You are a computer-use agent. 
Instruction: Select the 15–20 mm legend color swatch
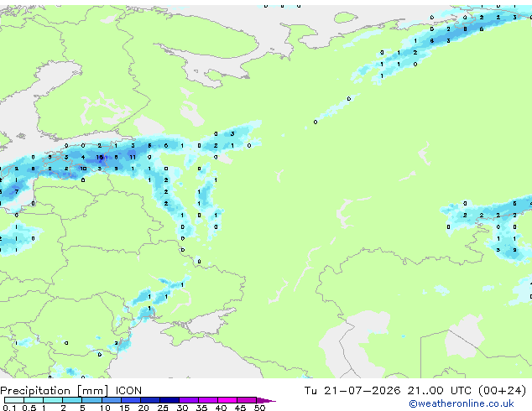click(131, 400)
